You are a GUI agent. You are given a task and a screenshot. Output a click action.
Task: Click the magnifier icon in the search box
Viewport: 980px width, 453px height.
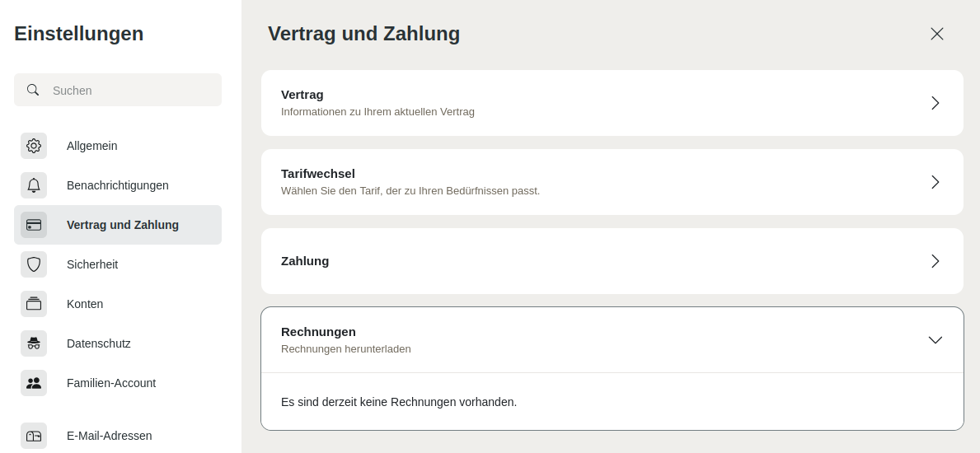coord(33,90)
